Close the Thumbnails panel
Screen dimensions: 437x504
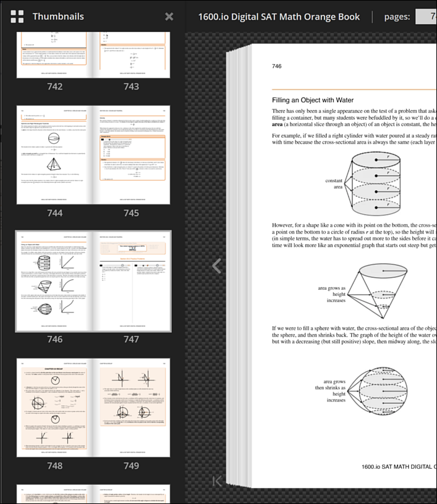tap(169, 17)
